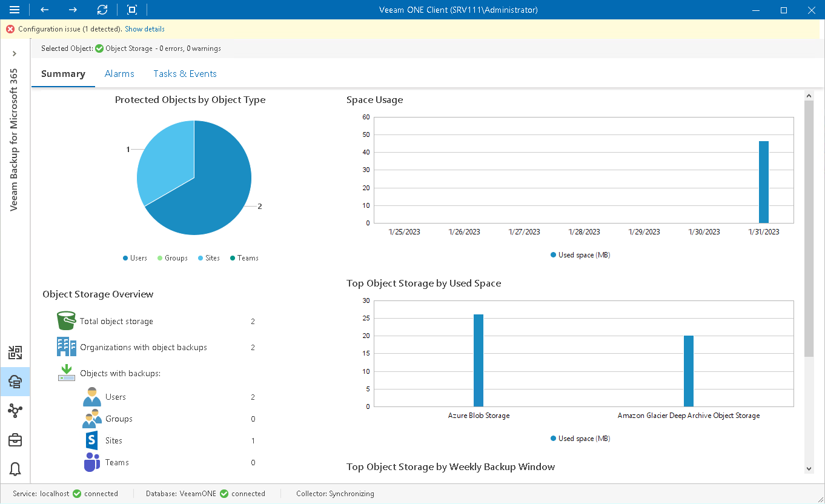This screenshot has height=504, width=825.
Task: Click the Azure Blob Storage axis label
Action: point(479,416)
